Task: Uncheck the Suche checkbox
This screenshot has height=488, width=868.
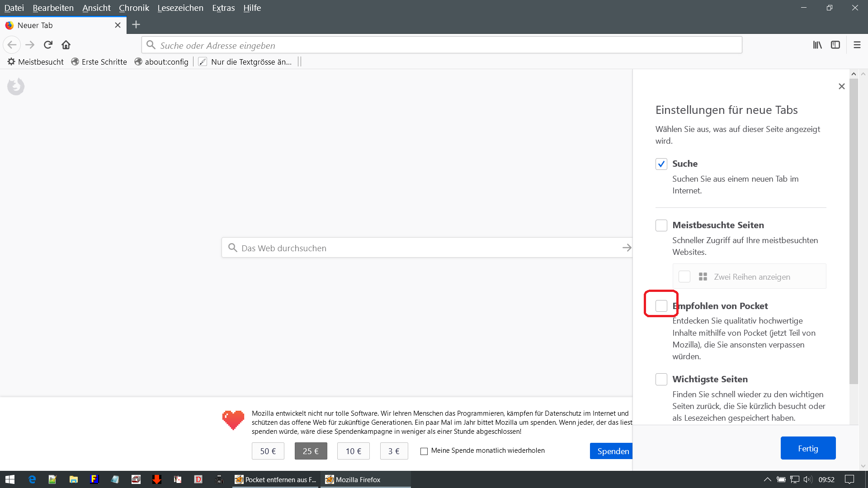Action: pos(661,164)
